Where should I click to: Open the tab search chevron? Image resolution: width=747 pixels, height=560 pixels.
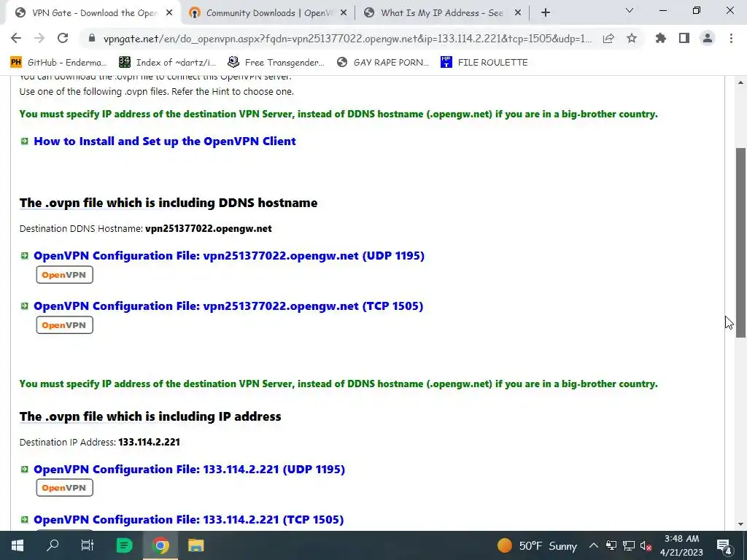point(630,10)
